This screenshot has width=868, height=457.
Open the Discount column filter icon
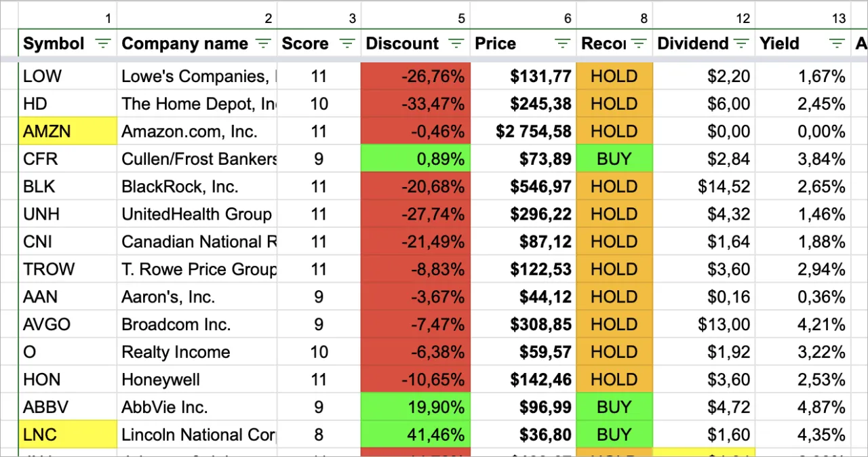pos(456,44)
